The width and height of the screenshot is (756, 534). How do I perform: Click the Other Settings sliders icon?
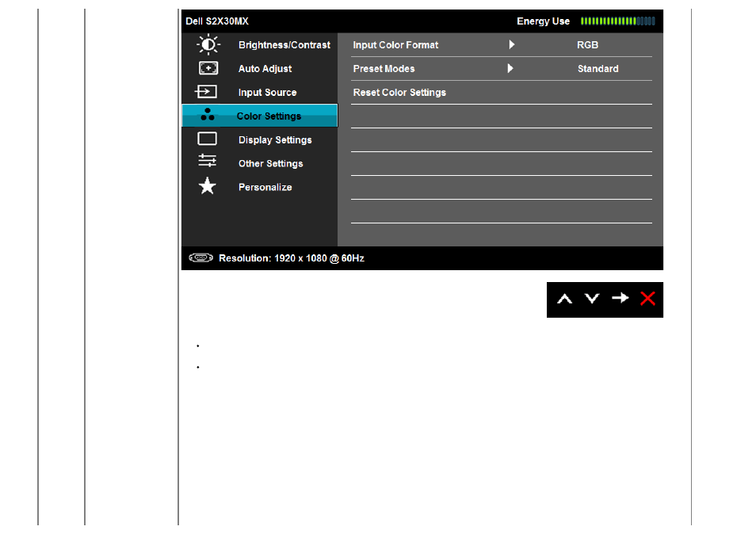[x=208, y=161]
